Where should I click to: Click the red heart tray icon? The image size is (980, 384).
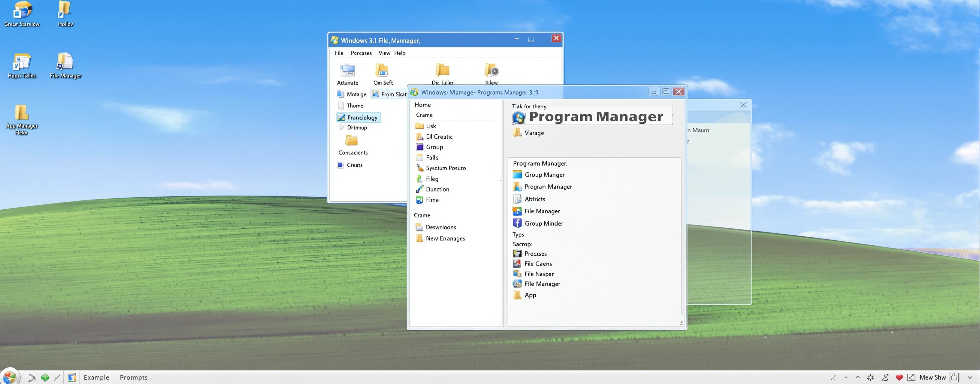899,377
